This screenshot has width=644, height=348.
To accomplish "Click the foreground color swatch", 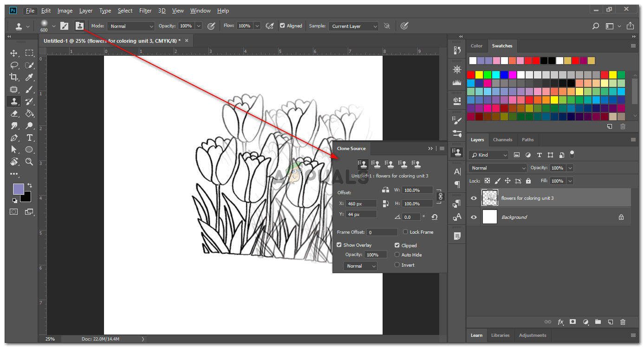I will [18, 189].
